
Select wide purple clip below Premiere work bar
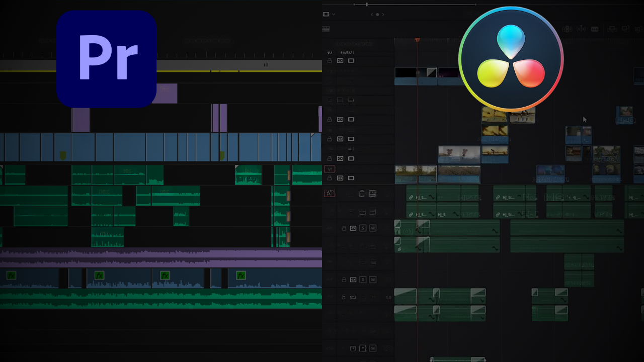coord(165,94)
